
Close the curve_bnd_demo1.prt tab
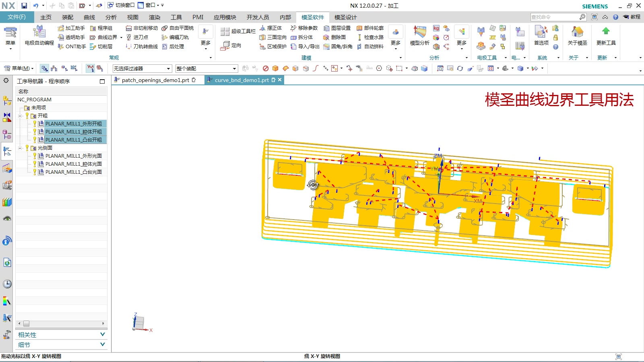pyautogui.click(x=280, y=80)
